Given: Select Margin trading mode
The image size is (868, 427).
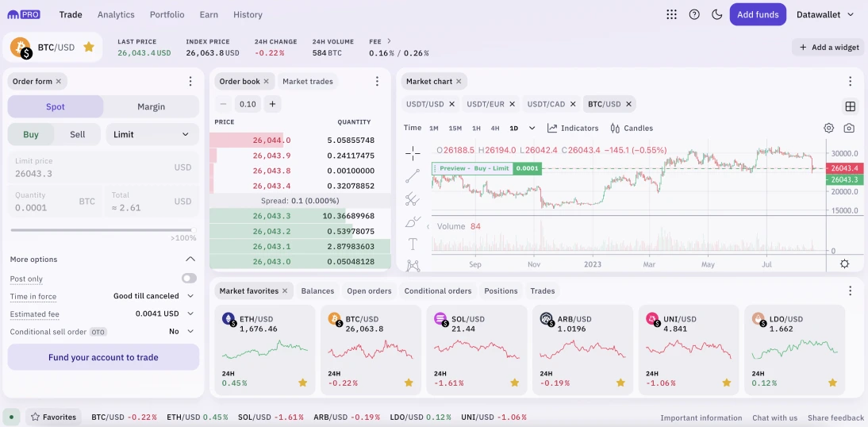Looking at the screenshot, I should (151, 106).
